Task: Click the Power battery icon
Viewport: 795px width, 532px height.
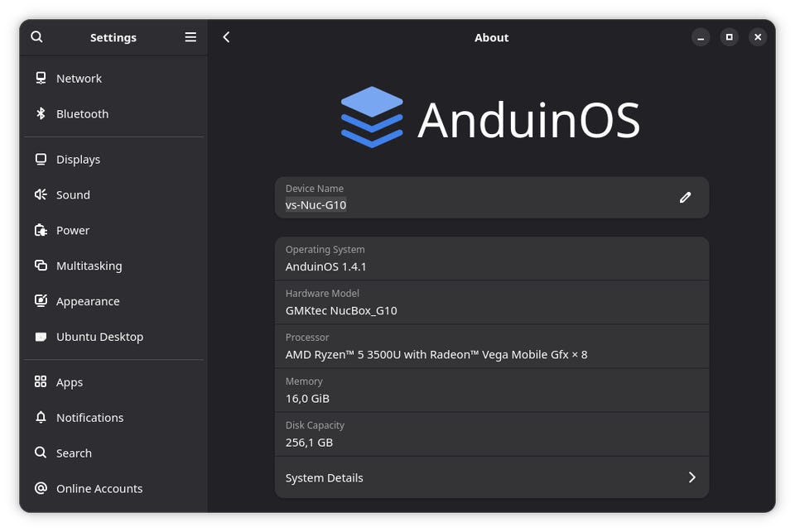Action: point(41,230)
